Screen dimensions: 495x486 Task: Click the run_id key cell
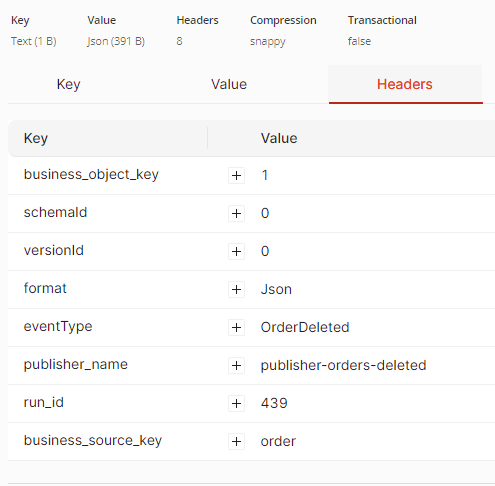tap(44, 403)
